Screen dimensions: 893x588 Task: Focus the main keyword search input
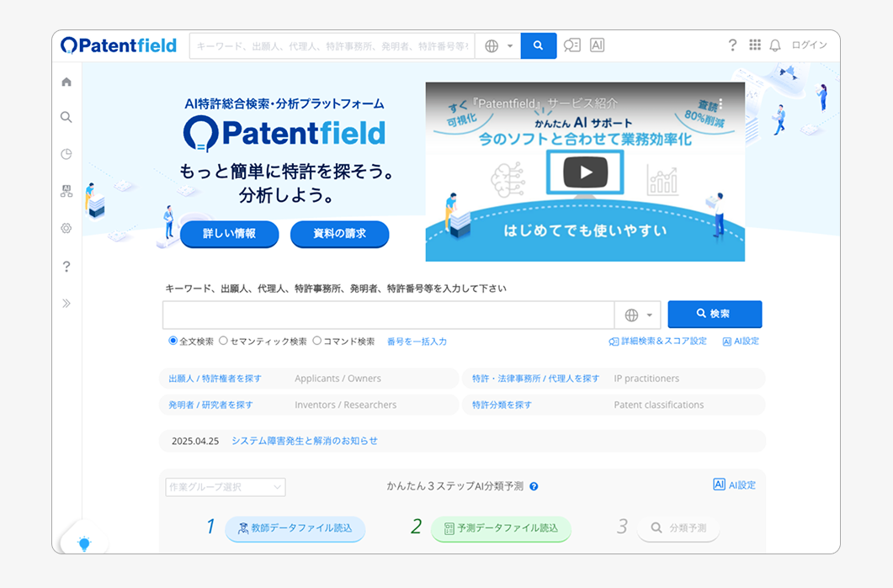pos(388,315)
